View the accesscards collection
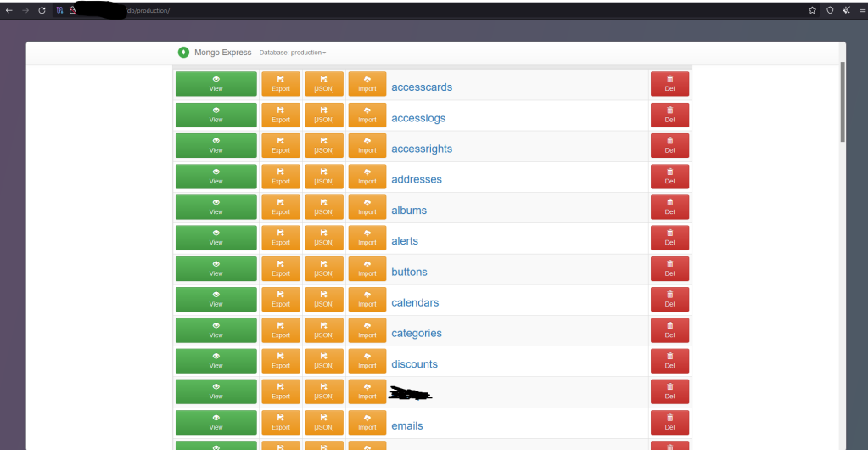868x450 pixels. pos(216,84)
